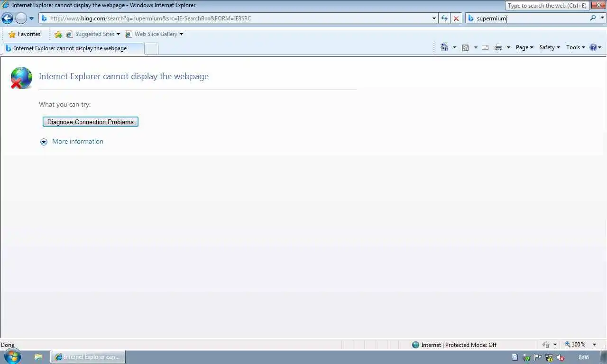This screenshot has width=607, height=364.
Task: Refresh the page with the Refresh icon
Action: (444, 18)
